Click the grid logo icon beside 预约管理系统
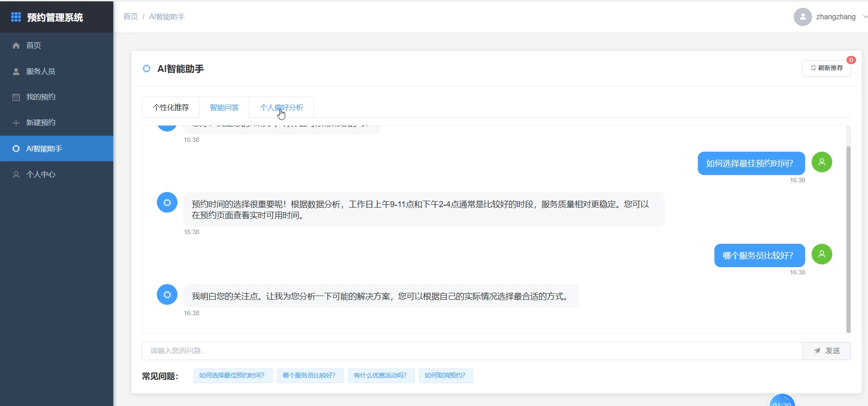 [16, 17]
